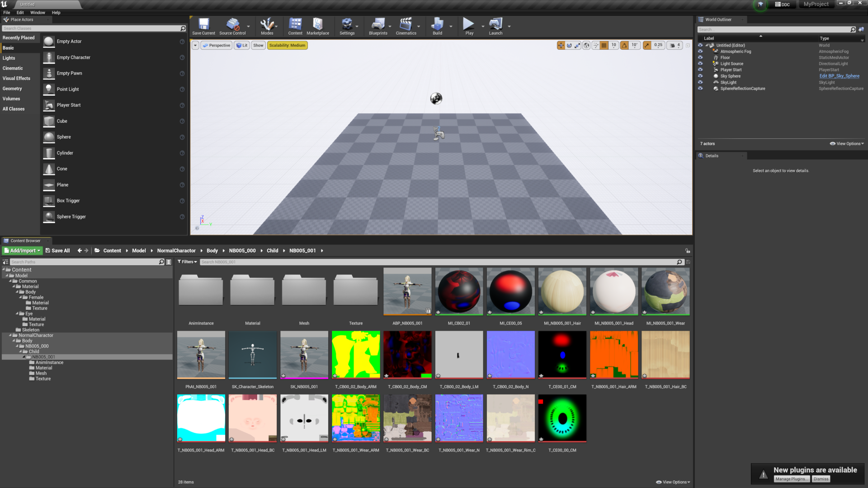Go back in Content Browser history
Screen dimensions: 868x488
pos(80,250)
